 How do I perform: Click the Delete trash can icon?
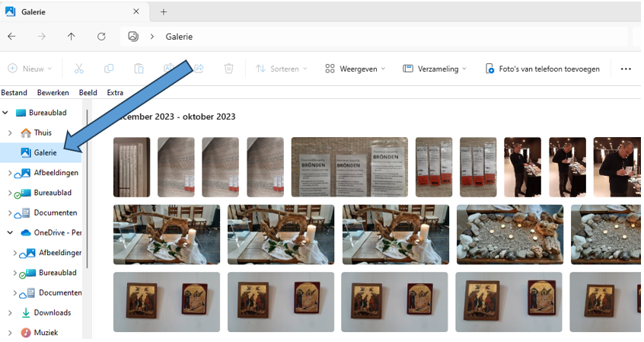point(228,69)
